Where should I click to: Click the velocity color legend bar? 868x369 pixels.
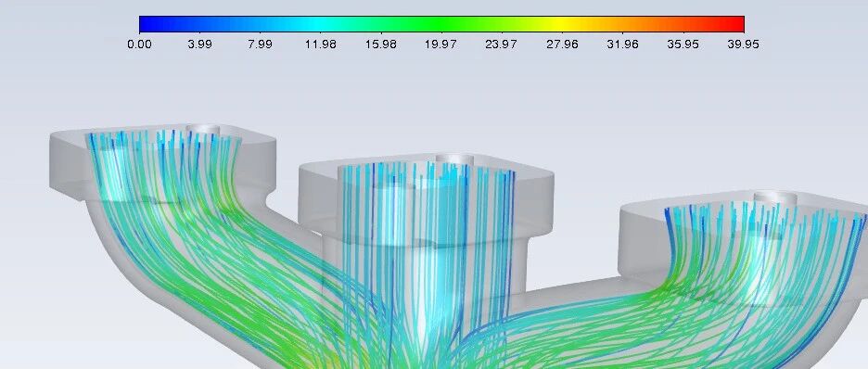(441, 24)
